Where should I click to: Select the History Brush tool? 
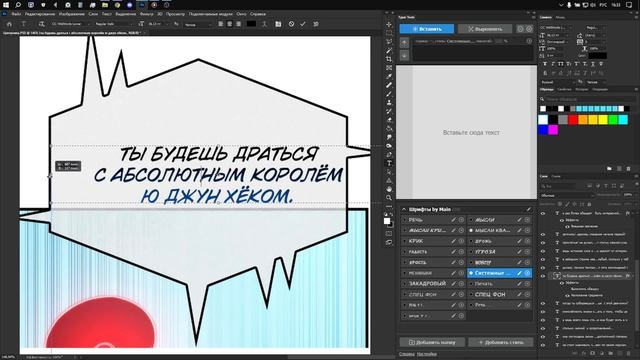click(389, 111)
